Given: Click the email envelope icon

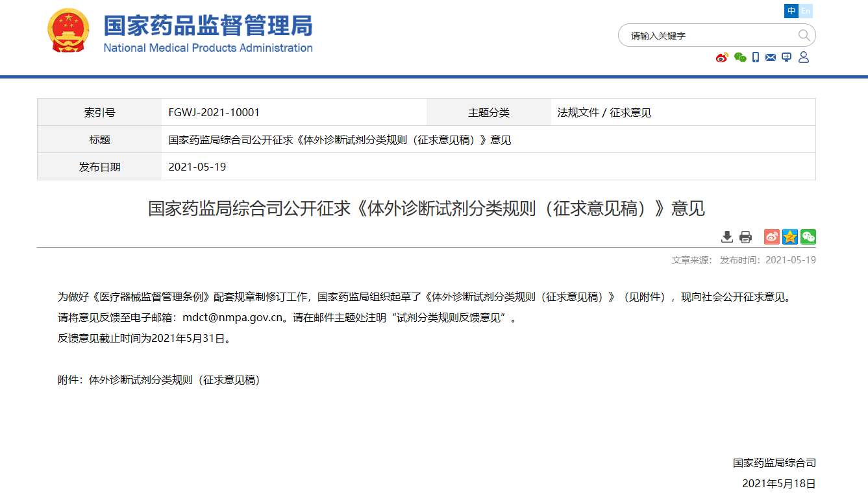Looking at the screenshot, I should point(771,58).
